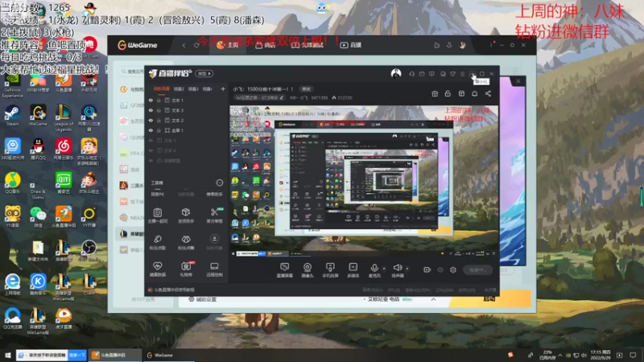Collapse the 工具箱 toolbox panel
Screen dimensions: 644x362
click(x=219, y=183)
